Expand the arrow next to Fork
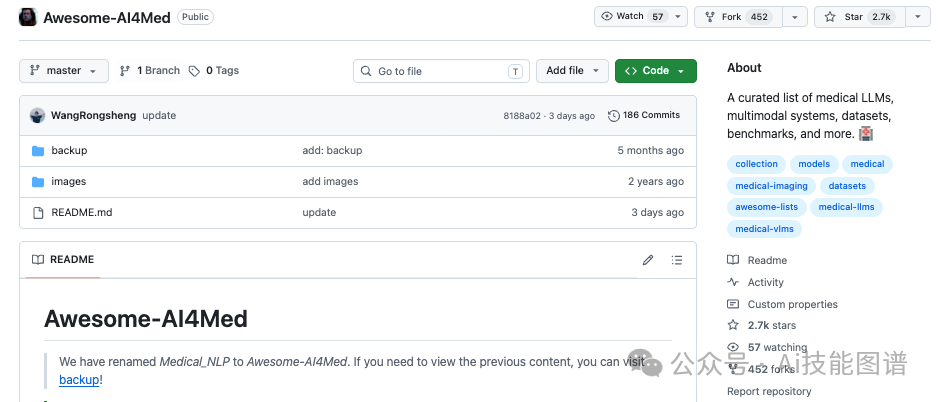Screen dimensions: 938x402 [794, 17]
